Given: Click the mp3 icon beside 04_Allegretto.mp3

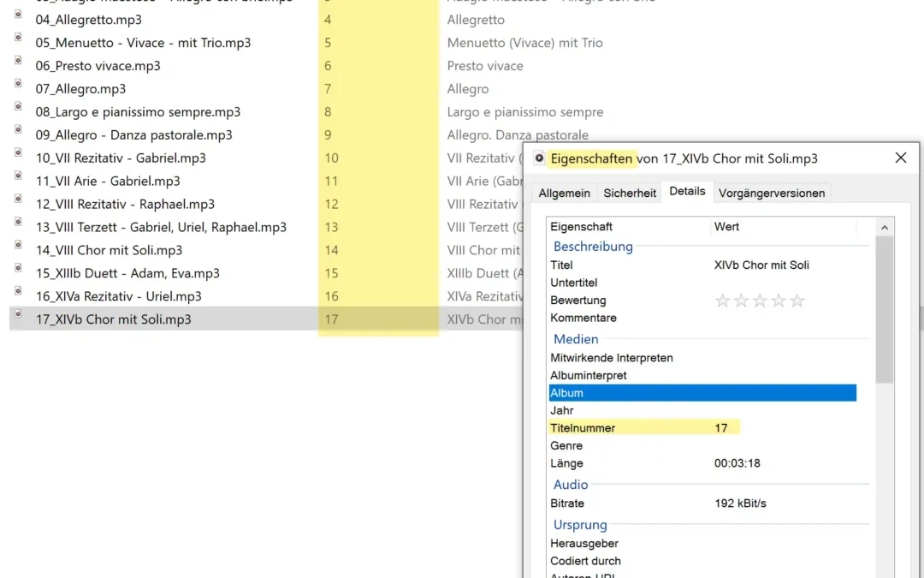Looking at the screenshot, I should pyautogui.click(x=17, y=15).
